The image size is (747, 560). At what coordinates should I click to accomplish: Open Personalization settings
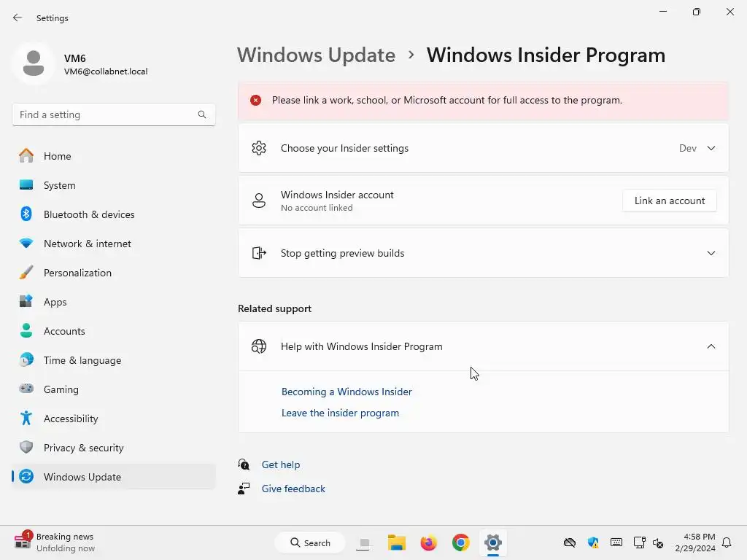pyautogui.click(x=113, y=273)
